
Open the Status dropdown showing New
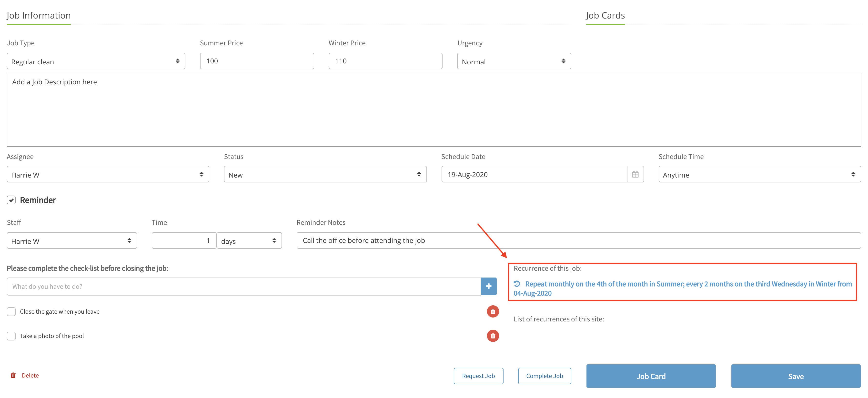(325, 174)
